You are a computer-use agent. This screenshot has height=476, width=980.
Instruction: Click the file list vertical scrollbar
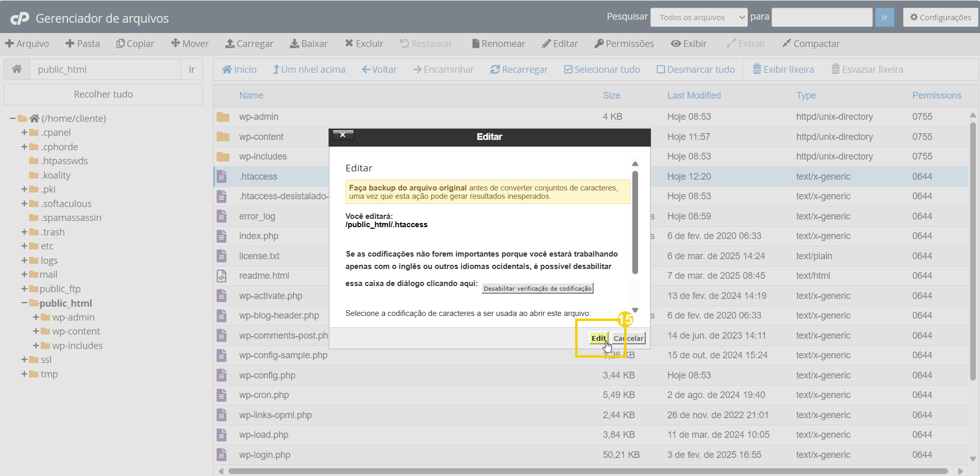[x=973, y=251]
